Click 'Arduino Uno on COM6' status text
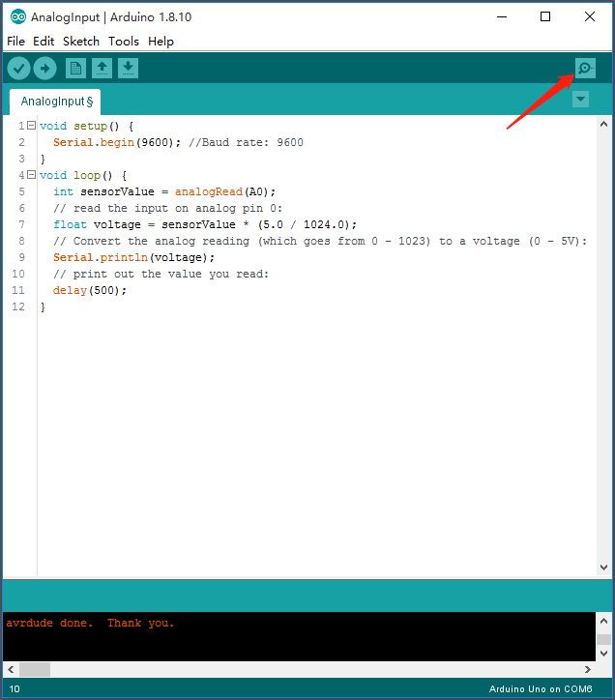The image size is (615, 700). click(x=541, y=688)
